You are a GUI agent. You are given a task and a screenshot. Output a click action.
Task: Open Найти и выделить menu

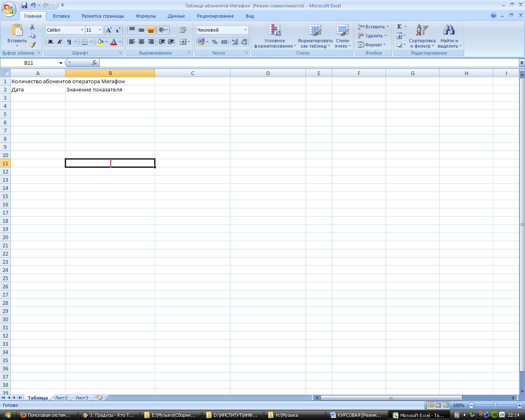point(449,36)
